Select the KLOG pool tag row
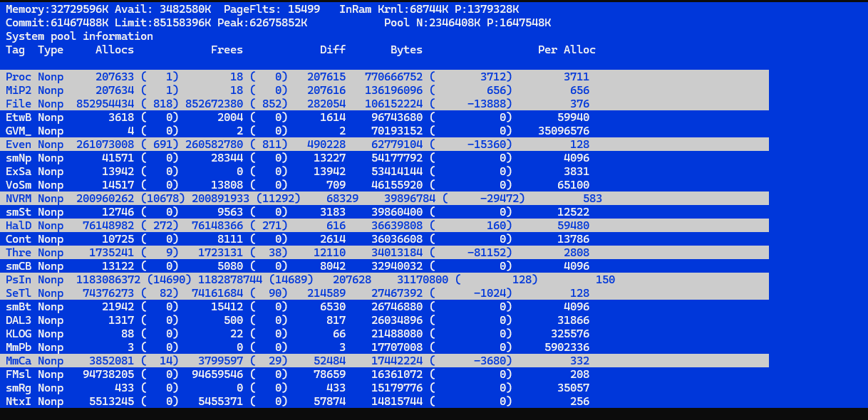The image size is (868, 420). [x=18, y=333]
